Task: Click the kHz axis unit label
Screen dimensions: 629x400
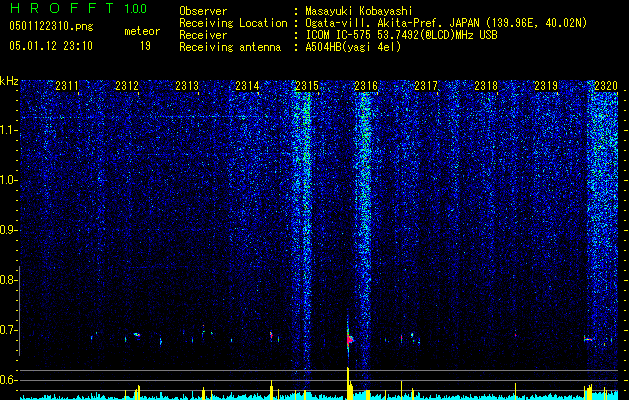Action: pos(9,81)
